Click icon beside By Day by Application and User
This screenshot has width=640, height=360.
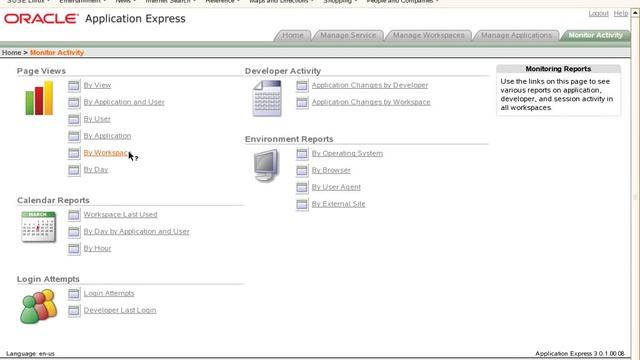[x=74, y=232]
